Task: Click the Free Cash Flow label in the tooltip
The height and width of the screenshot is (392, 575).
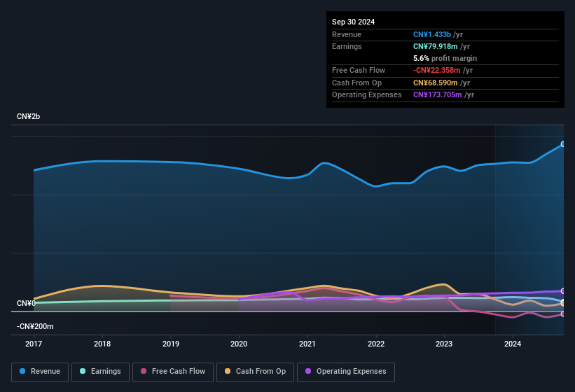Action: pos(359,70)
